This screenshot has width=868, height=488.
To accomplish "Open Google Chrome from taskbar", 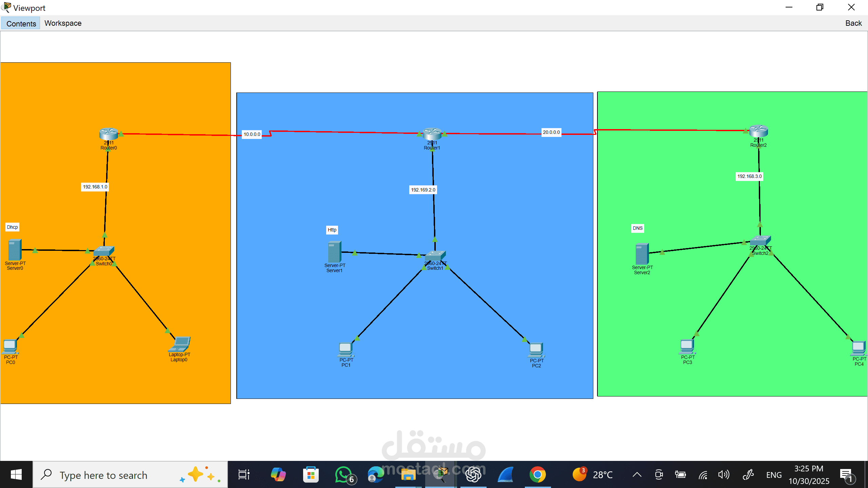I will pyautogui.click(x=537, y=474).
